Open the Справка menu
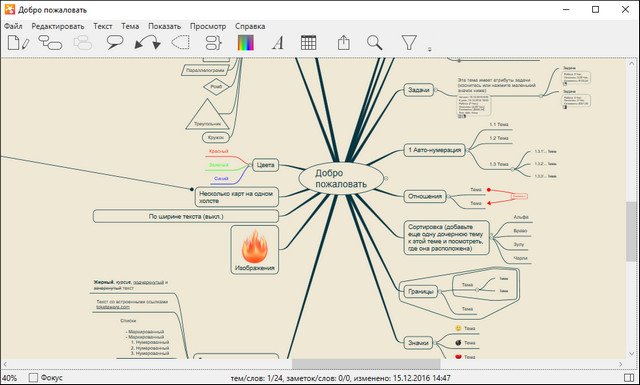Screen dimensions: 640x385 coord(250,26)
